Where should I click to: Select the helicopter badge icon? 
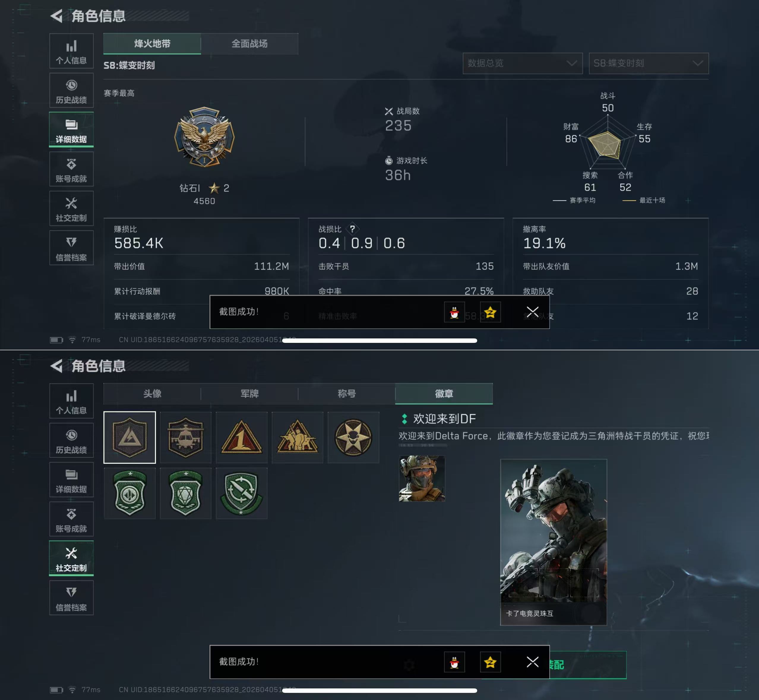[185, 437]
